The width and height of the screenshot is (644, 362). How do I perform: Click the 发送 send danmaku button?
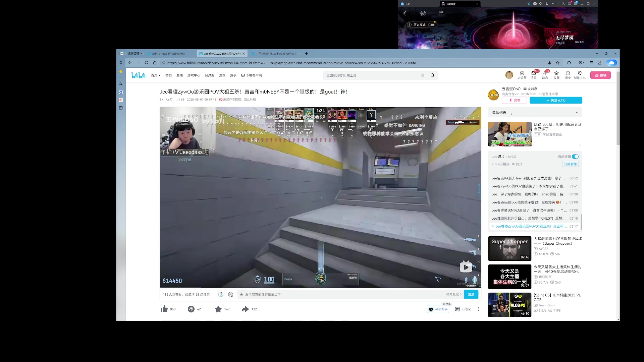click(471, 294)
